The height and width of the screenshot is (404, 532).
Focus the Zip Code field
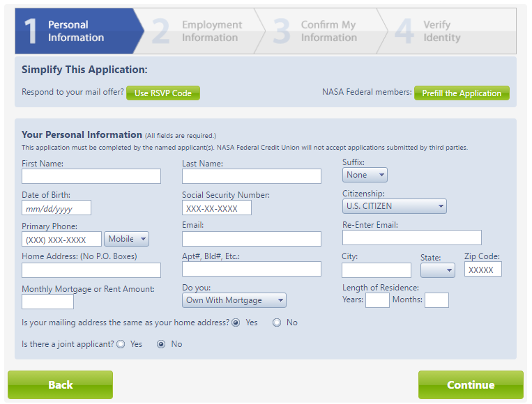(483, 269)
